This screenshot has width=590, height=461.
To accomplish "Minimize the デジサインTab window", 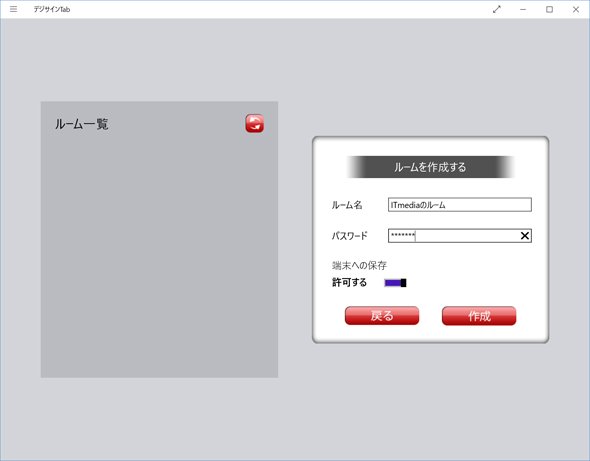I will click(x=523, y=9).
